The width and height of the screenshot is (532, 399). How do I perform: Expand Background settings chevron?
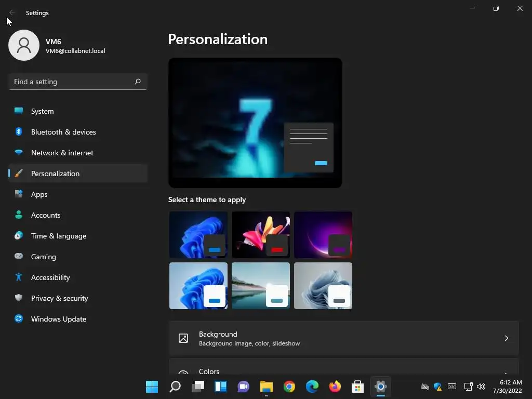coord(506,338)
